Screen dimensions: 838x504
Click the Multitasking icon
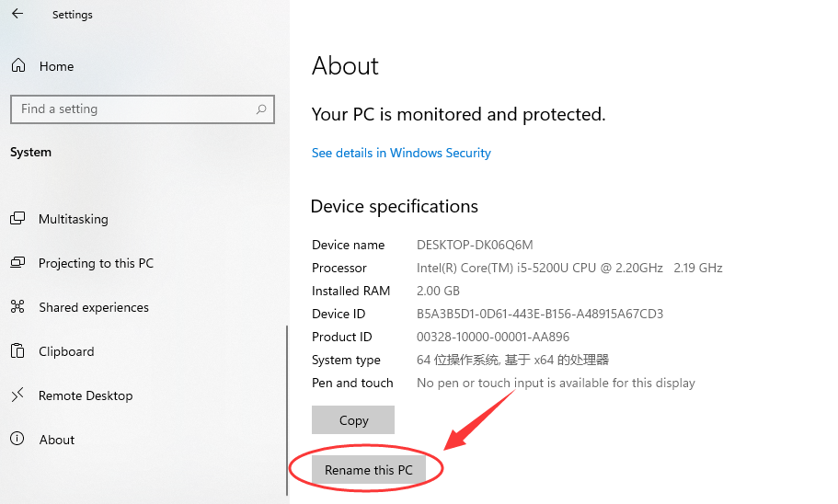pos(17,219)
